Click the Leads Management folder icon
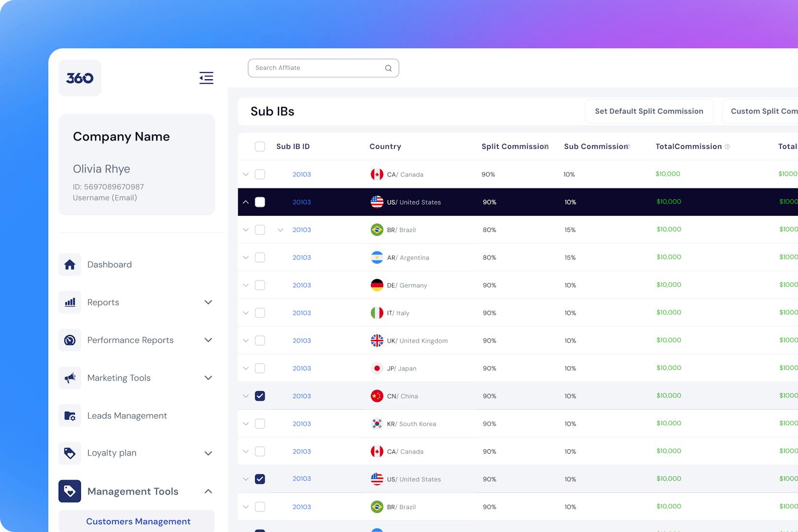Screen dimensions: 798x532 70,416
